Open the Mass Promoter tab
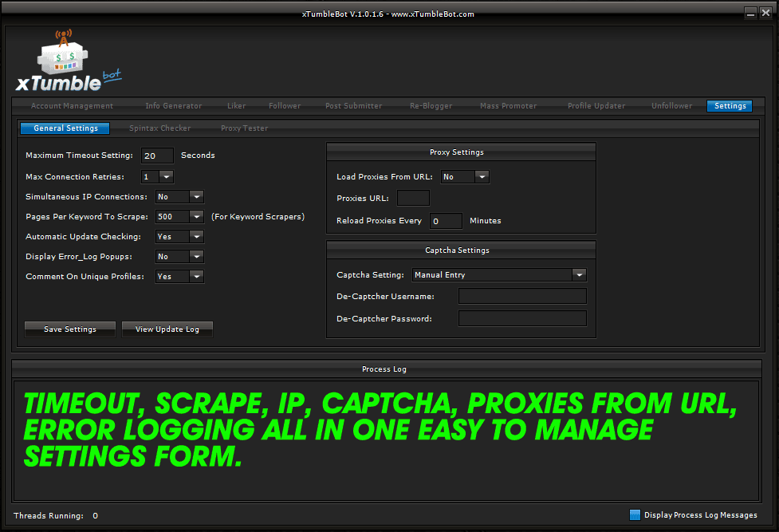 [508, 106]
